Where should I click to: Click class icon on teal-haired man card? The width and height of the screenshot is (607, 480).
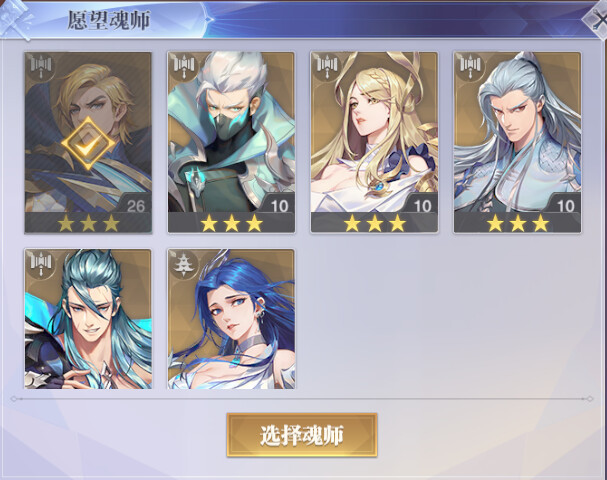pyautogui.click(x=41, y=264)
